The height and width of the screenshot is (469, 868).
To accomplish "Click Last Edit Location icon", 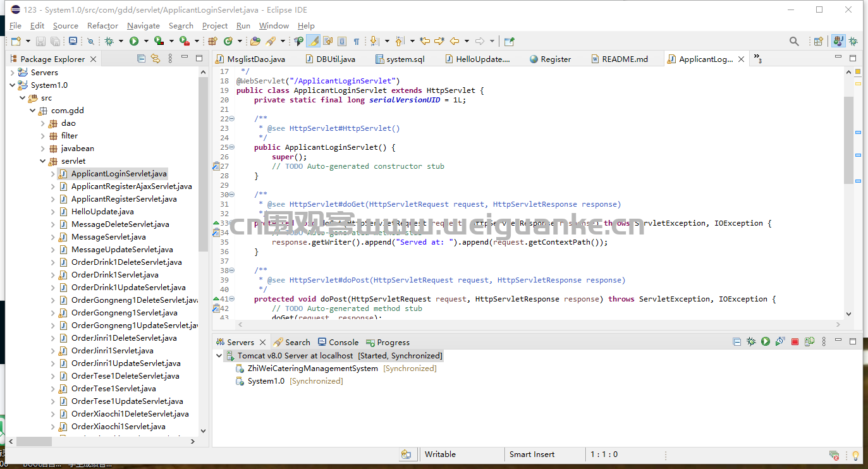I will pyautogui.click(x=425, y=41).
